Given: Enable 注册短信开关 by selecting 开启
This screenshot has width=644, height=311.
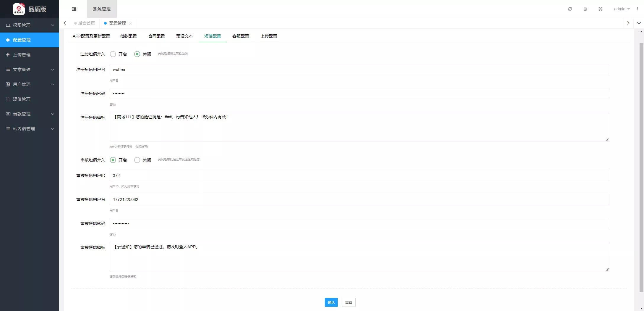Looking at the screenshot, I should click(x=113, y=54).
